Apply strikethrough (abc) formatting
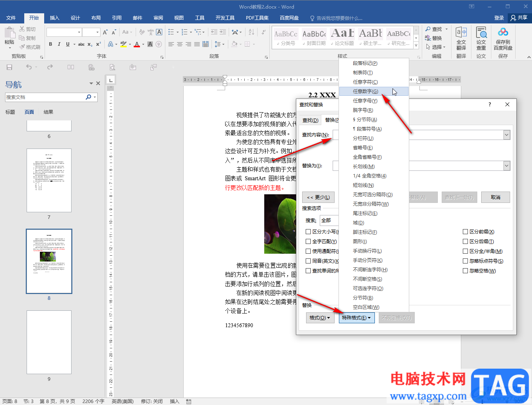The width and height of the screenshot is (532, 405). 81,44
